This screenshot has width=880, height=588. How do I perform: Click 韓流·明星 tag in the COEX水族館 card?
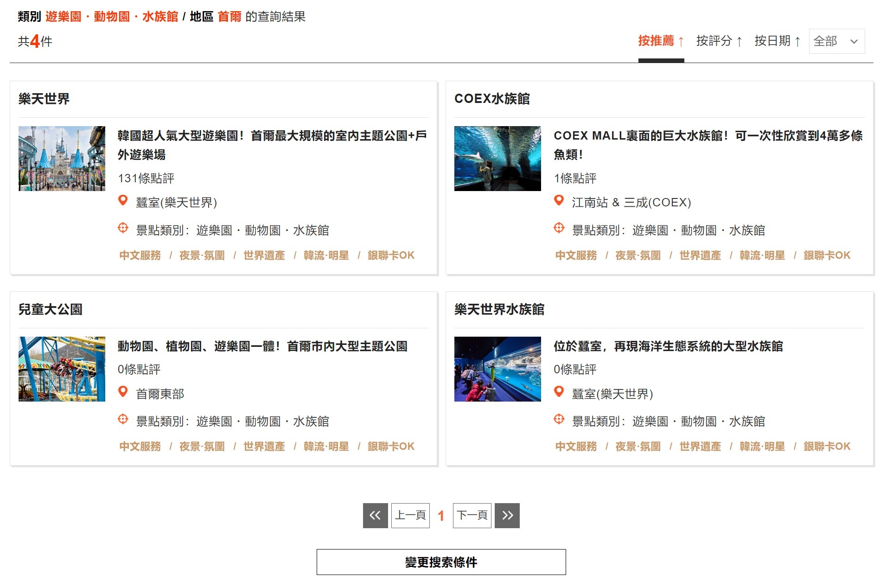pos(762,256)
